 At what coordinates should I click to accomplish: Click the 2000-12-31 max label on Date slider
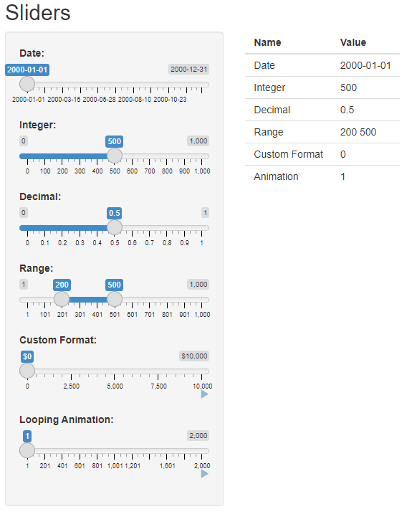point(189,70)
